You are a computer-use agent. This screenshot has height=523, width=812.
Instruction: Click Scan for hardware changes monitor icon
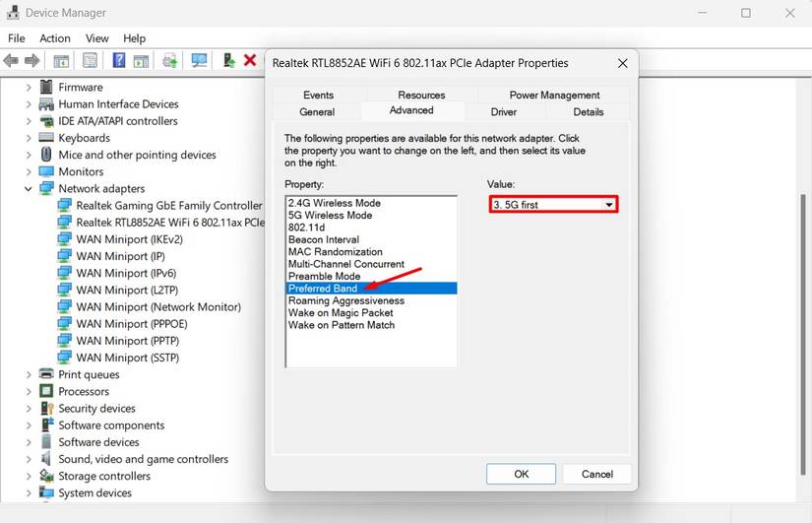[x=199, y=60]
